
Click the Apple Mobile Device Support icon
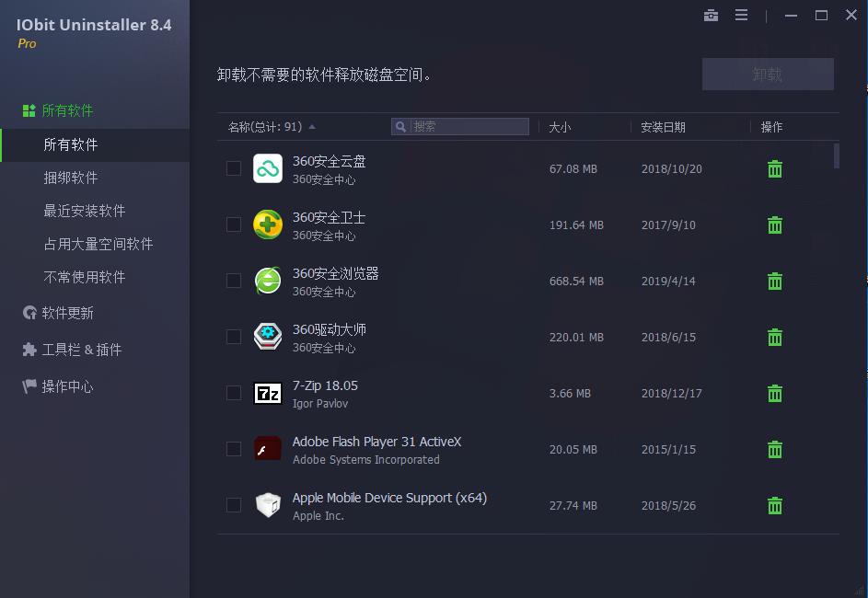pyautogui.click(x=268, y=504)
